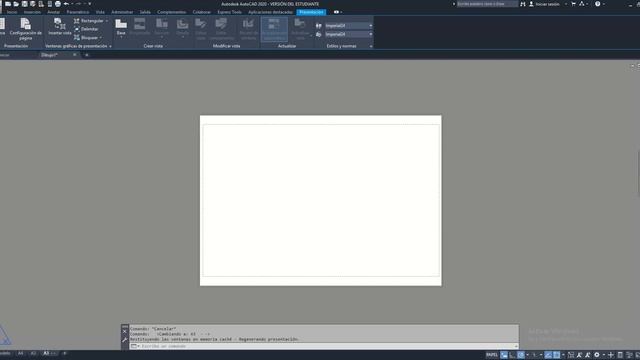Open the Colaborar ribbon tab
640x360 pixels.
coord(202,12)
